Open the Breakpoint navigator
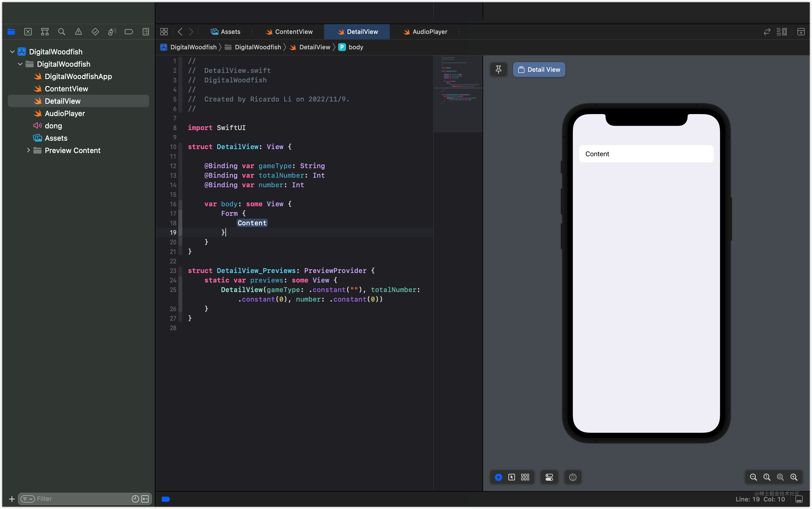812x509 pixels. pos(129,32)
